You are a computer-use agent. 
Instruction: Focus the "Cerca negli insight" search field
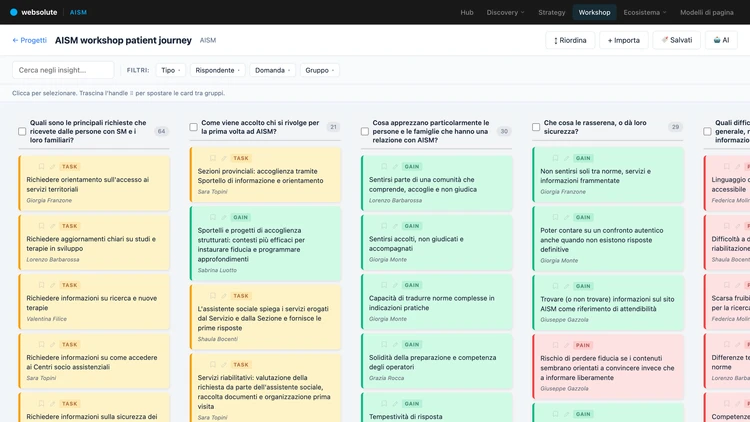click(63, 70)
